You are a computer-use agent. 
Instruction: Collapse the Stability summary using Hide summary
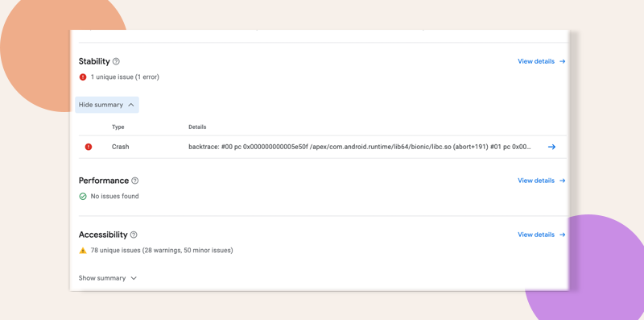(107, 105)
